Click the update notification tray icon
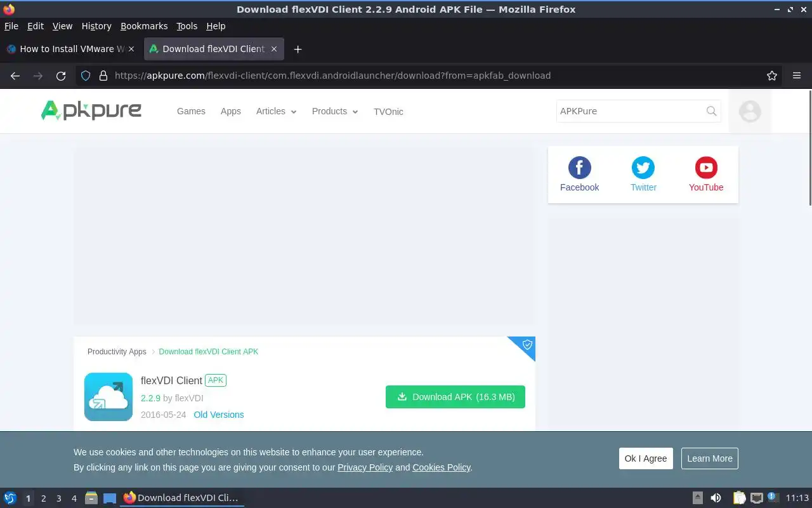Viewport: 812px width, 508px height. [772, 497]
